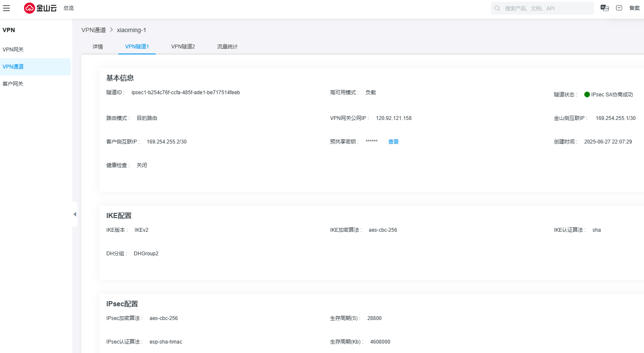Select VPN通道 in the sidebar
644x353 pixels.
tap(13, 67)
